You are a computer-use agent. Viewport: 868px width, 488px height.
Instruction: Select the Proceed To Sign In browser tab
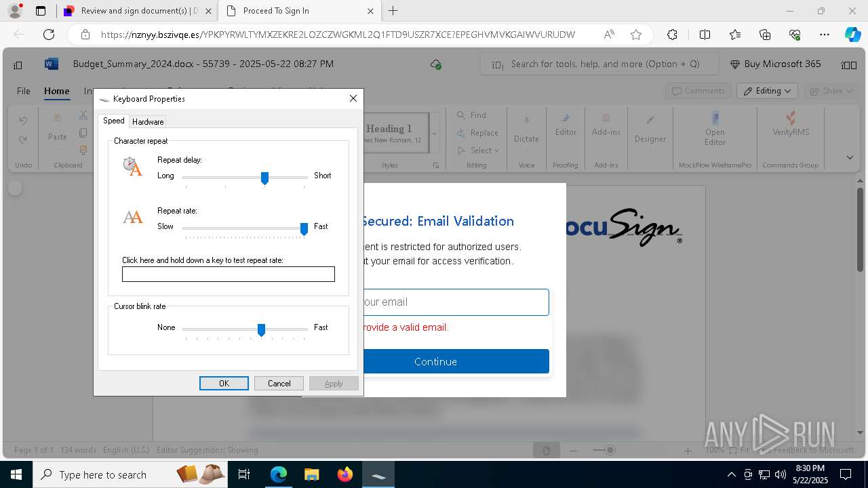[301, 11]
